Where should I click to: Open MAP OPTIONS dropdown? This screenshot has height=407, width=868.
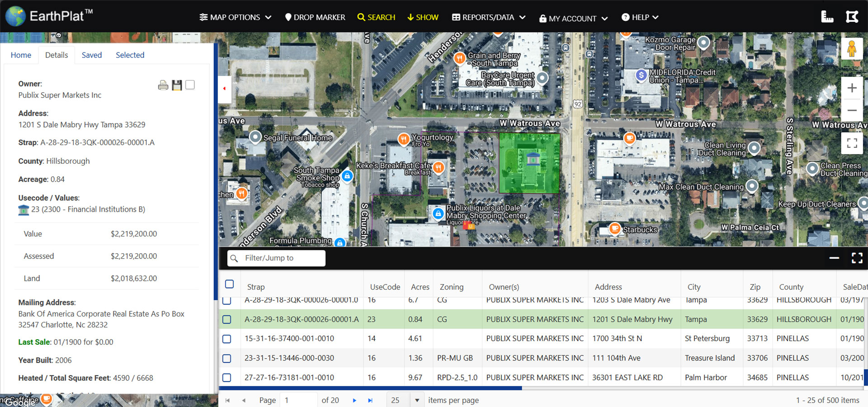pos(236,17)
